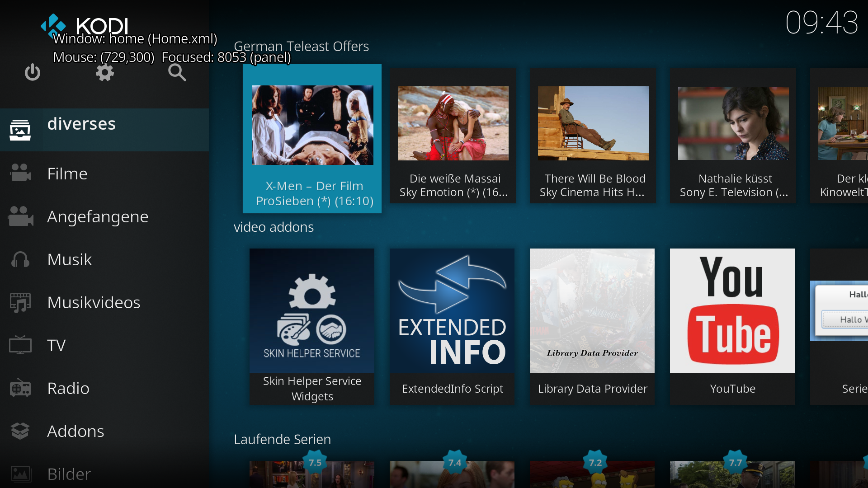The width and height of the screenshot is (868, 488).
Task: Launch the ExtendedInfo Script addon
Action: coord(452,326)
